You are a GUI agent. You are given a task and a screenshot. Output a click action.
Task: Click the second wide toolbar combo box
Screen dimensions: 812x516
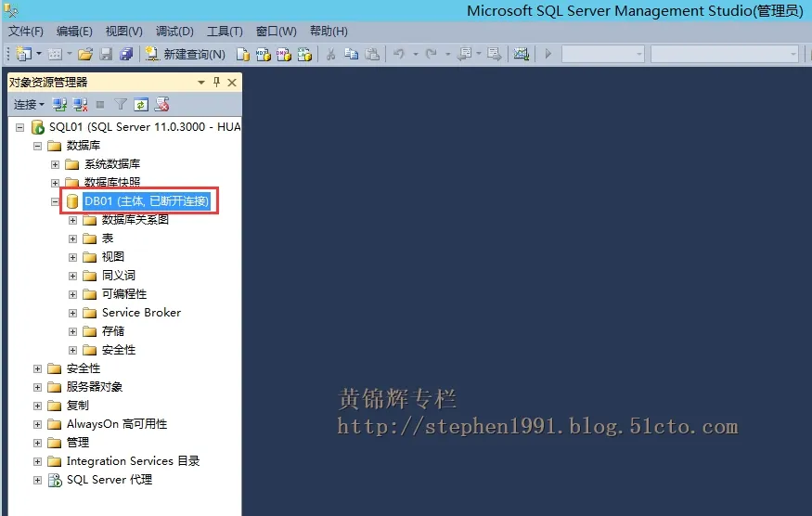click(x=724, y=54)
